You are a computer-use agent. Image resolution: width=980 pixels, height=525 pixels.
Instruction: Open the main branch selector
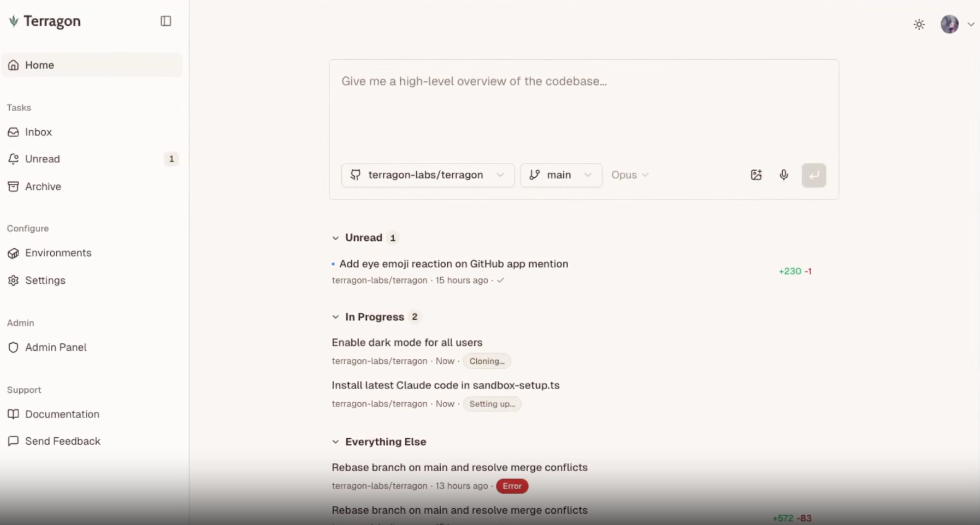click(x=561, y=175)
